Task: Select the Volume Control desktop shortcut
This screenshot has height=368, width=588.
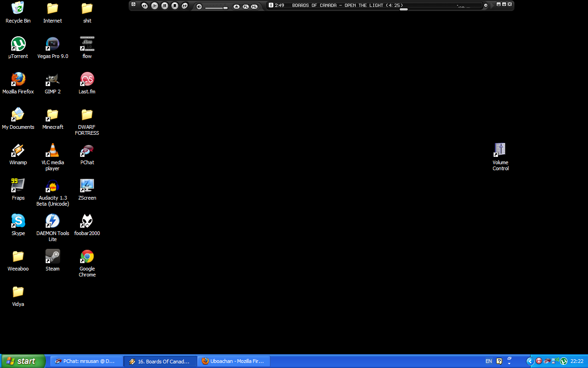Action: (x=500, y=157)
